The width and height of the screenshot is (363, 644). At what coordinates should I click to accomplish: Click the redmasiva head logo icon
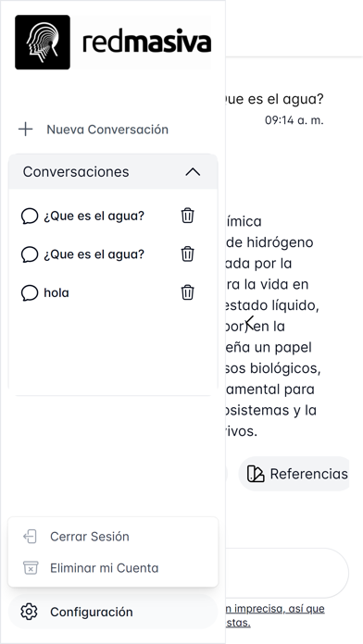click(x=43, y=43)
